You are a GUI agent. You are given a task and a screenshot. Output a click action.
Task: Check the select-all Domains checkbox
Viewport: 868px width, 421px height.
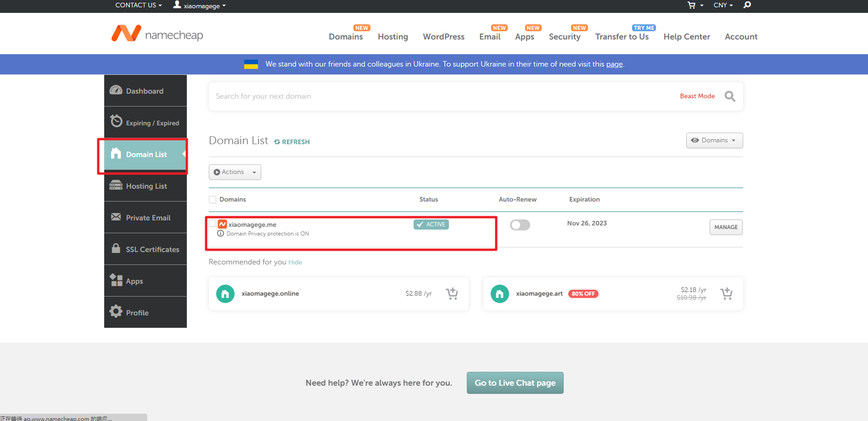(213, 200)
